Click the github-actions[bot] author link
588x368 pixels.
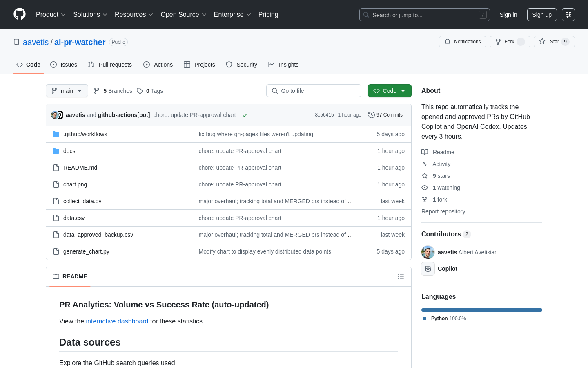[x=124, y=115]
